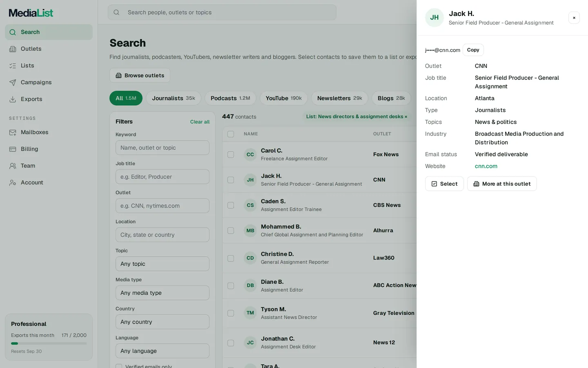
Task: Open Billing card icon
Action: [x=13, y=149]
